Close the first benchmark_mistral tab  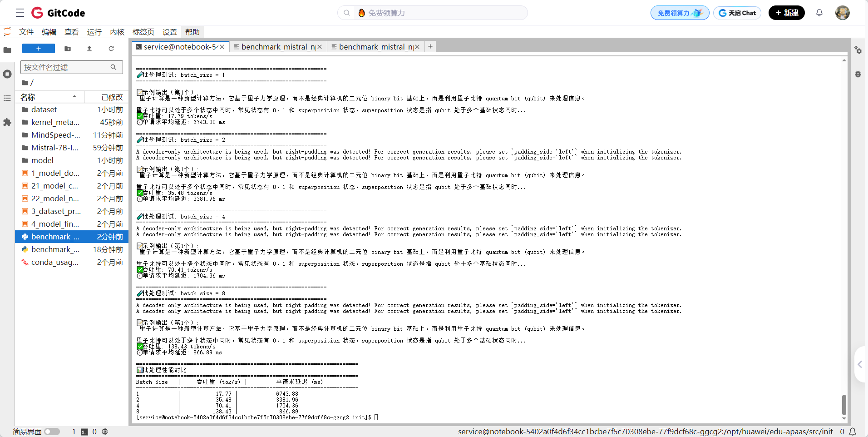pos(320,47)
